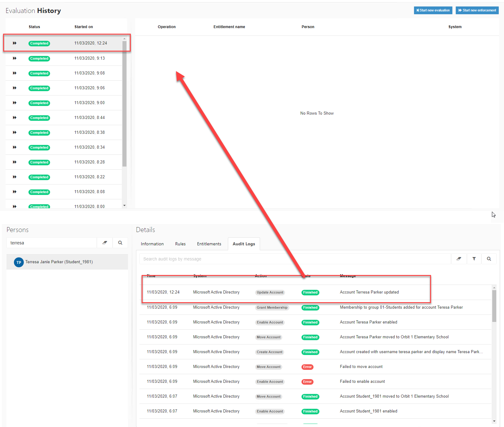Click the System column header in results grid
Viewport: 504px width, 427px height.
[x=455, y=27]
